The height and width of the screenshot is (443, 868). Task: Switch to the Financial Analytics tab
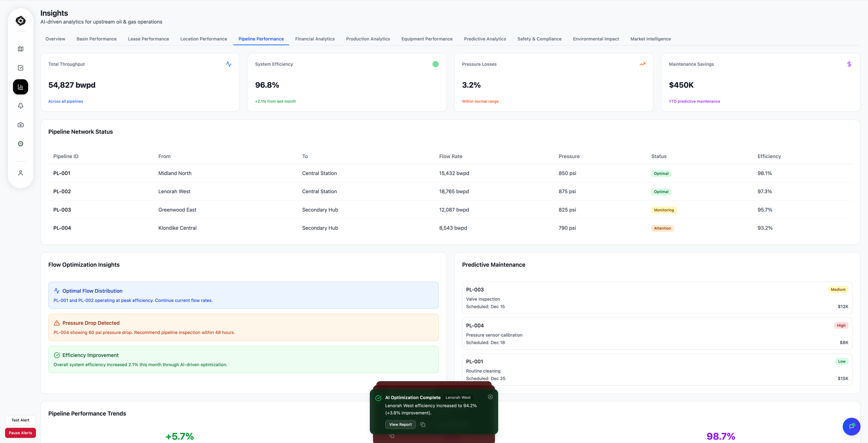(315, 39)
